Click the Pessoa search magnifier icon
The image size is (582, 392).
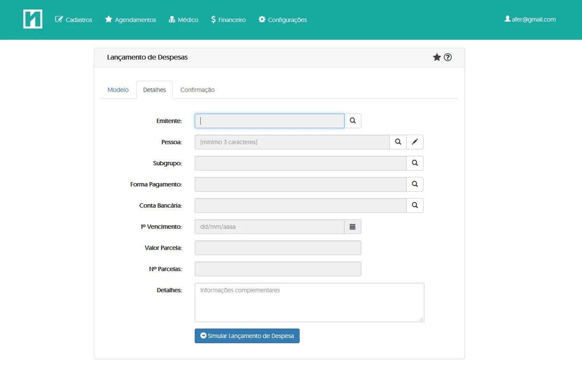point(398,142)
